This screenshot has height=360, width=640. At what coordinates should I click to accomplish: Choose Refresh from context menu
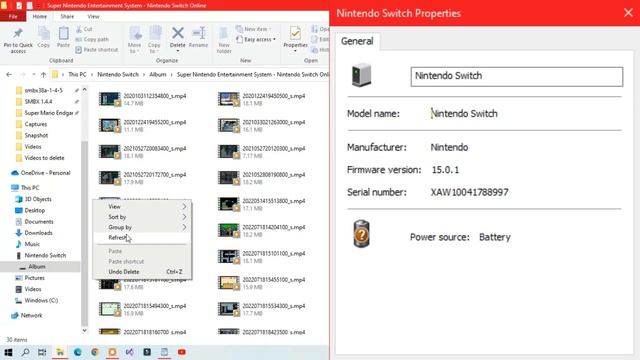(143, 238)
